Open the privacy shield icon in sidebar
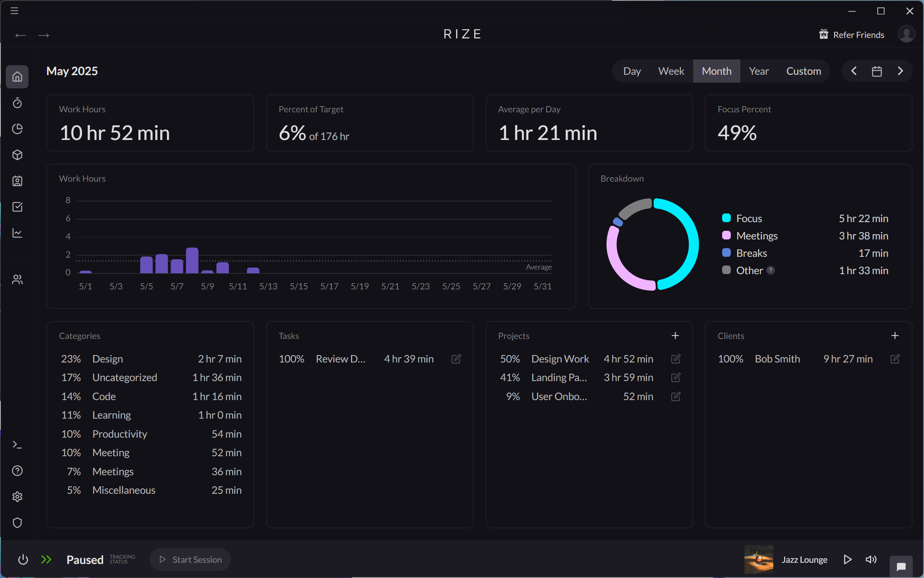This screenshot has width=924, height=578. tap(17, 523)
